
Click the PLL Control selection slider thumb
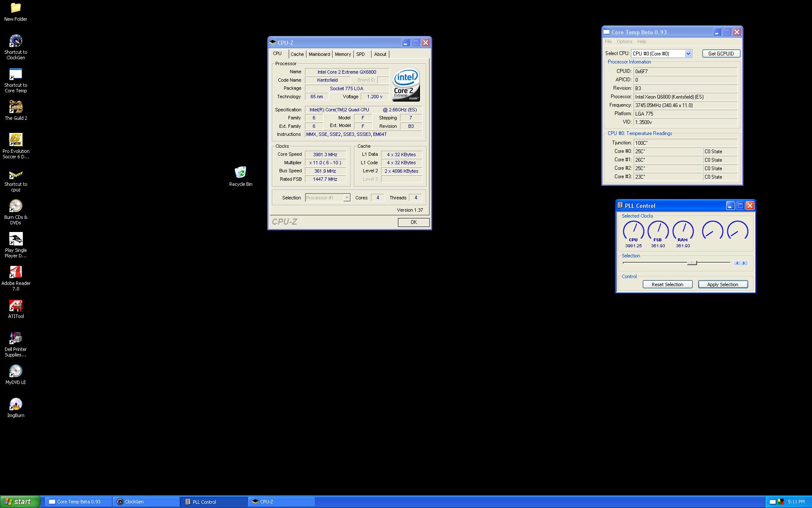pyautogui.click(x=692, y=263)
